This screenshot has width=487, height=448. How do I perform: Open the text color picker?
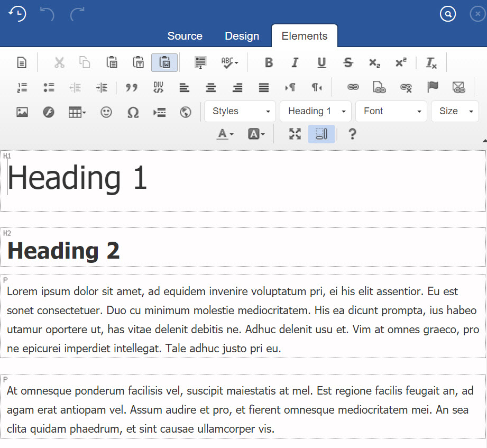point(225,134)
